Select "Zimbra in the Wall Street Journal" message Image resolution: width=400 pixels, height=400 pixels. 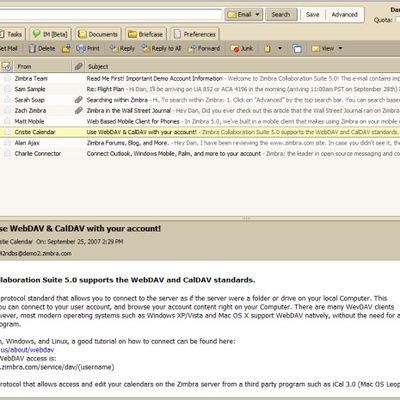coord(200,110)
